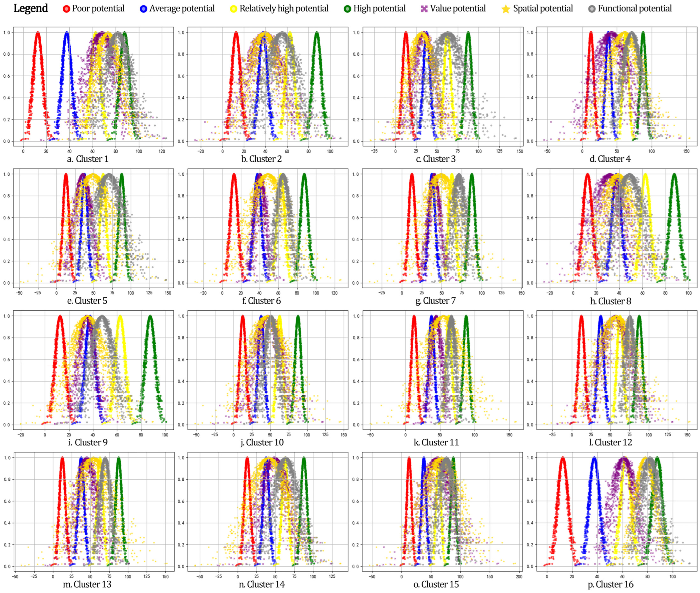Click the 'g. Cluster 7' caption
This screenshot has width=700, height=593.
click(x=436, y=301)
